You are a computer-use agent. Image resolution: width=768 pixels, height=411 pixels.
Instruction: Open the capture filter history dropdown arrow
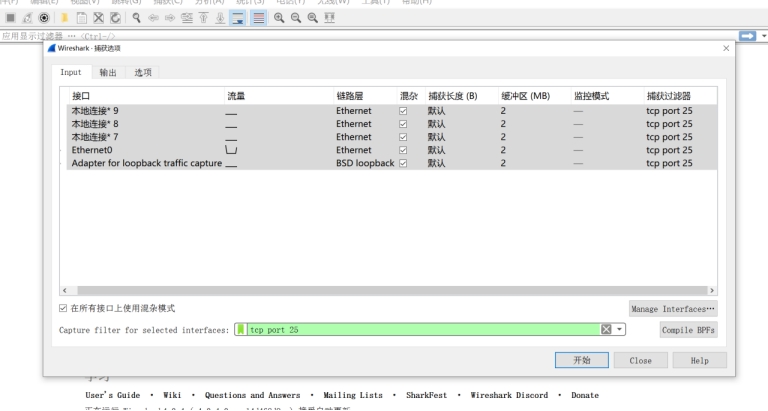[x=620, y=330]
